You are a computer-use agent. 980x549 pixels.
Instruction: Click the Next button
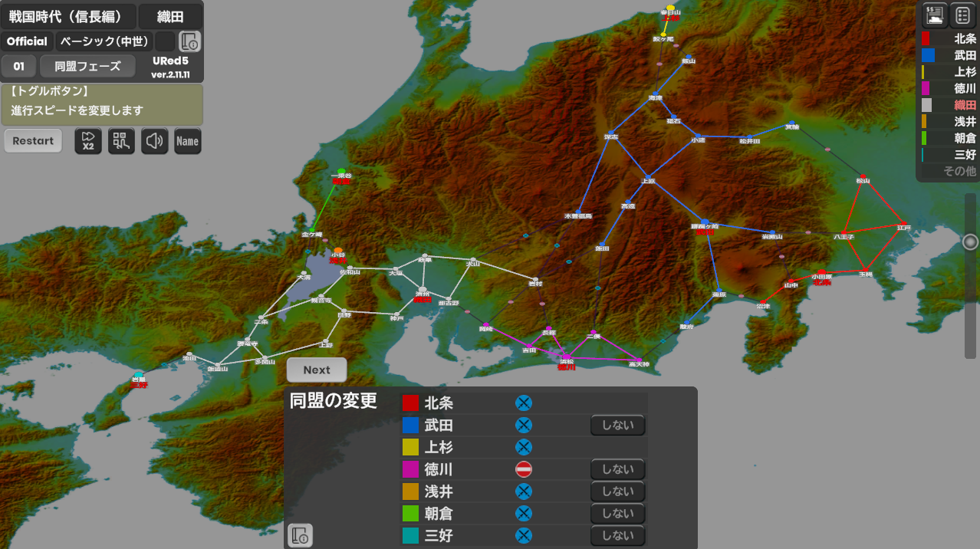click(317, 370)
